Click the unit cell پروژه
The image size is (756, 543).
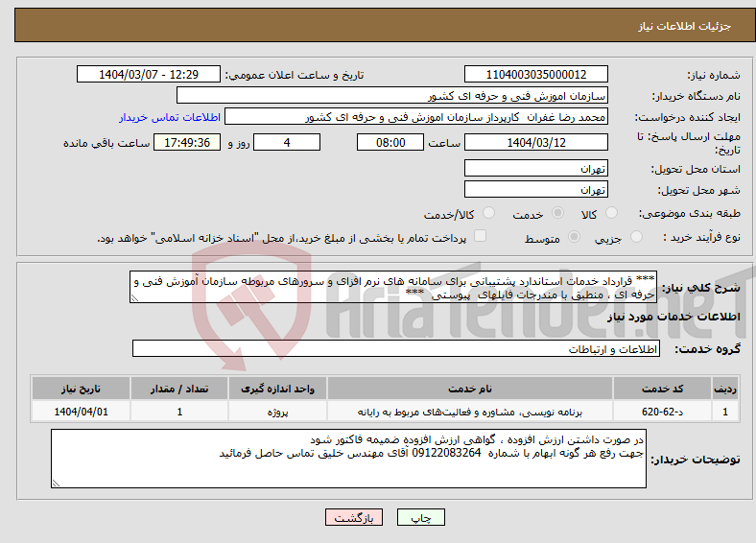click(277, 412)
